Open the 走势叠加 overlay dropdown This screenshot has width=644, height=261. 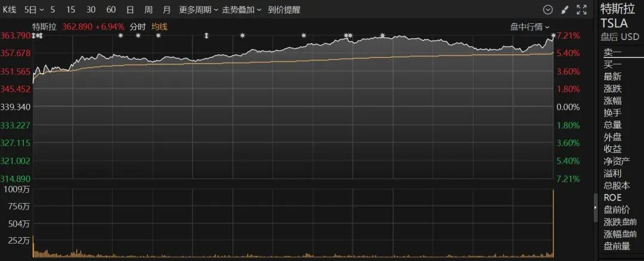pyautogui.click(x=241, y=10)
